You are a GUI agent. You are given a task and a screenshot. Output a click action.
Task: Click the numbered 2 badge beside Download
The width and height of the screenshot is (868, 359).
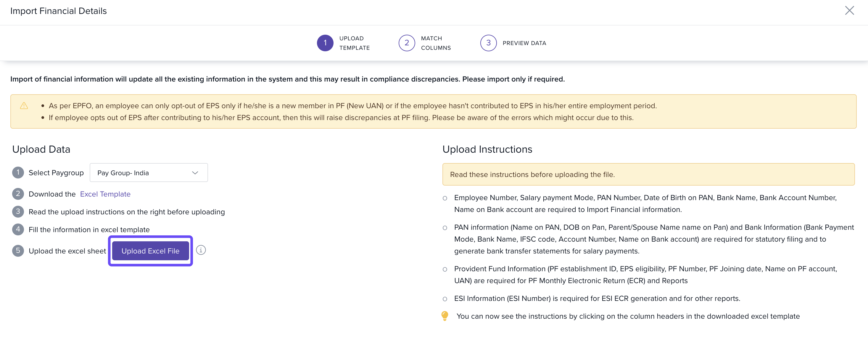[18, 194]
